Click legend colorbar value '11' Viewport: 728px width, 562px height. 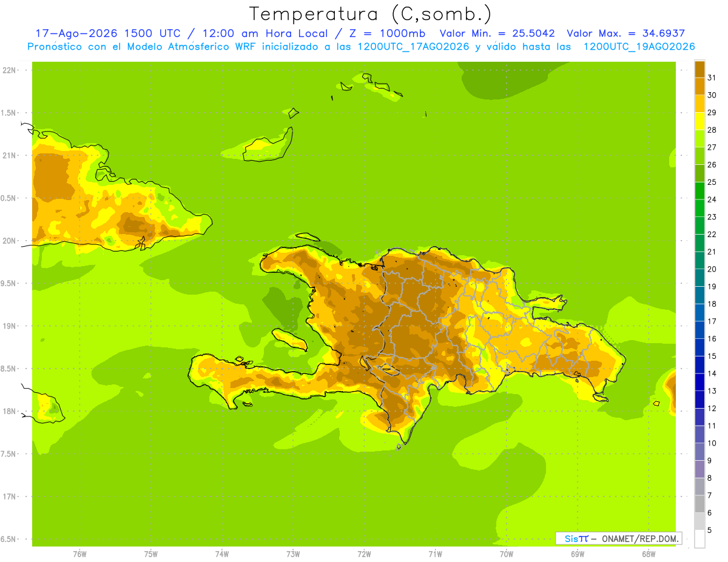pyautogui.click(x=712, y=426)
